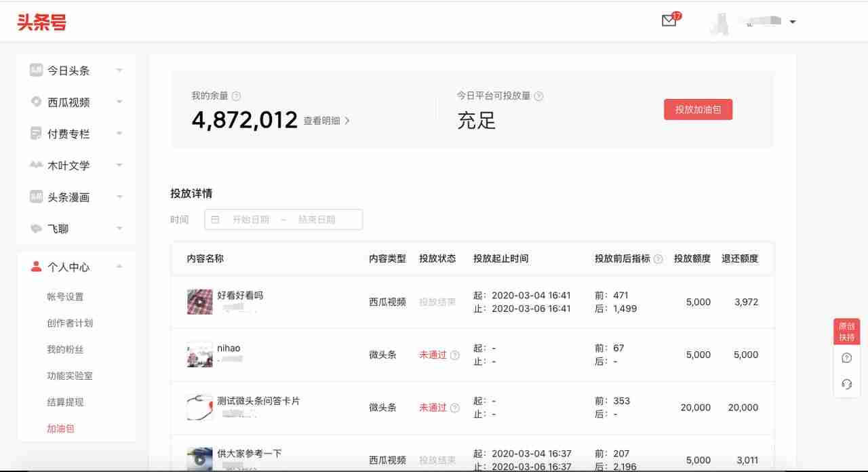The width and height of the screenshot is (868, 472).
Task: Click the 结束日期 input field
Action: 317,220
